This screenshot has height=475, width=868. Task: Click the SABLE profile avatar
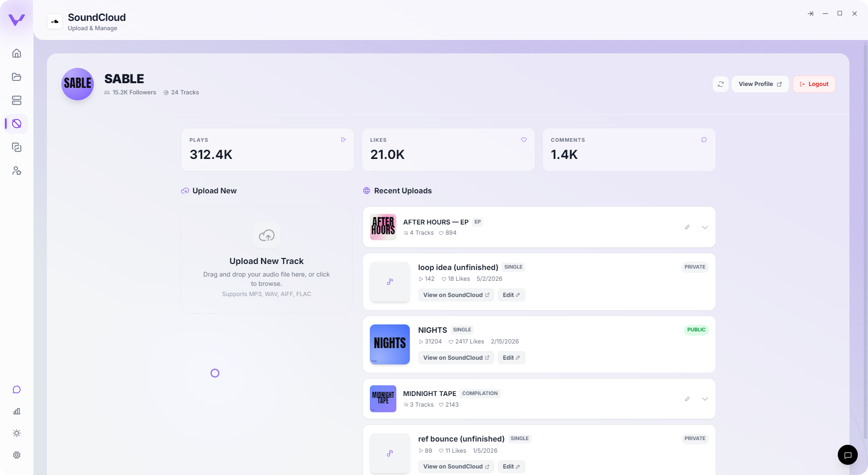tap(78, 84)
